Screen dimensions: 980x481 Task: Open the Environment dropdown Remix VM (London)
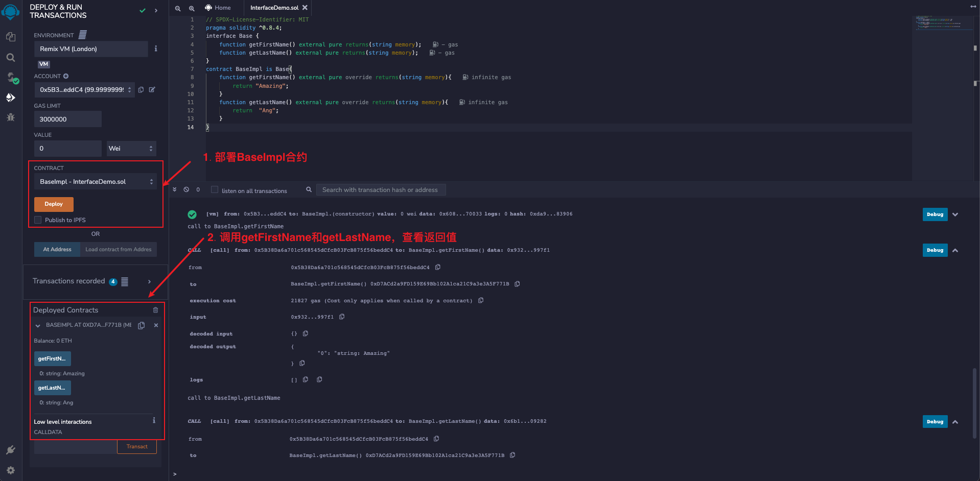(x=91, y=49)
